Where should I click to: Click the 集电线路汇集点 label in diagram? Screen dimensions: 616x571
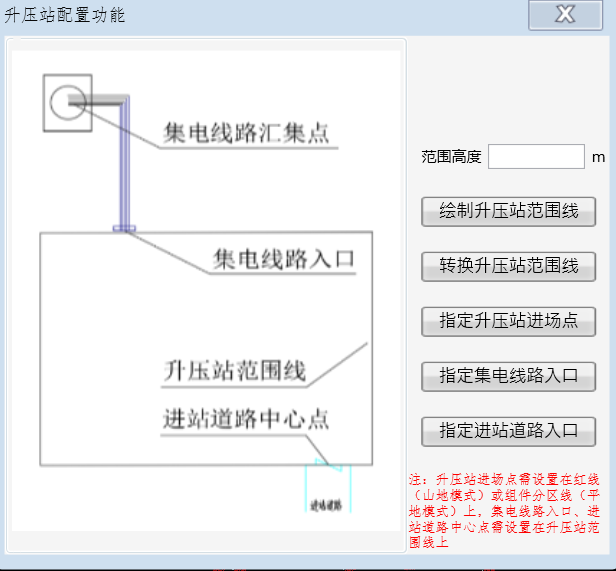click(x=246, y=134)
